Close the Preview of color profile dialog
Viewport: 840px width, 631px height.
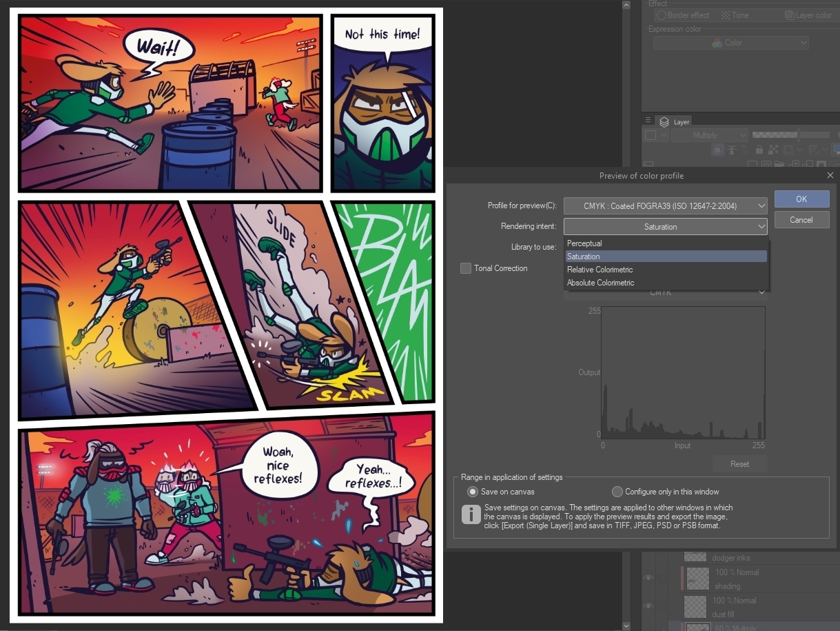click(x=830, y=176)
